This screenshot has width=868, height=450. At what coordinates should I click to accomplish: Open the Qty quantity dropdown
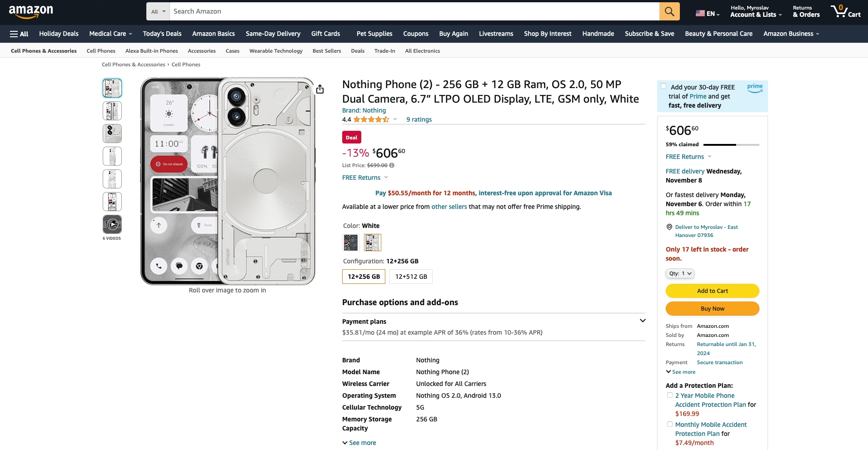tap(680, 273)
